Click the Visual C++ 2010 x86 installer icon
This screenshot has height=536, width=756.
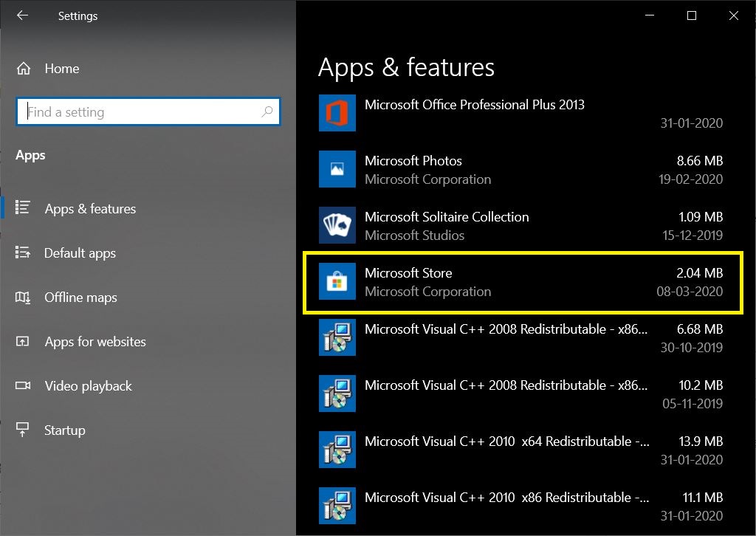point(337,506)
